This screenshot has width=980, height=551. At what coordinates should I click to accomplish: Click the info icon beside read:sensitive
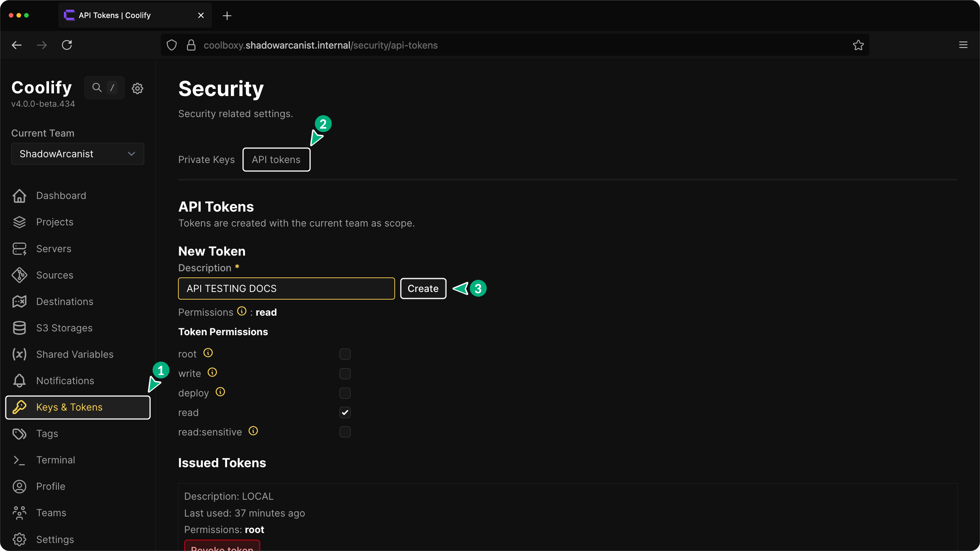coord(253,431)
